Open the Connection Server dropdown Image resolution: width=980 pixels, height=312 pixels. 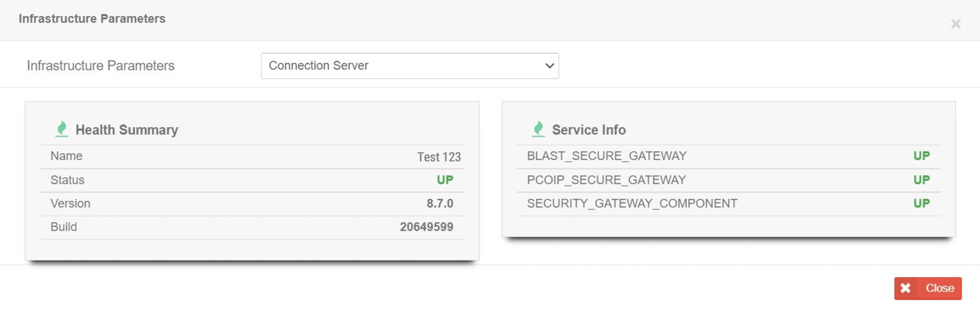409,66
